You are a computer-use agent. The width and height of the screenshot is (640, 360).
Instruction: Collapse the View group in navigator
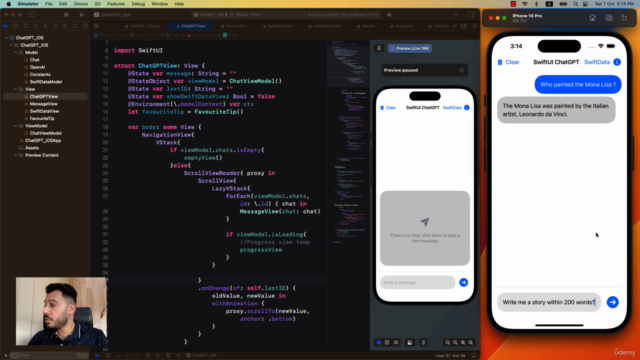pos(16,89)
